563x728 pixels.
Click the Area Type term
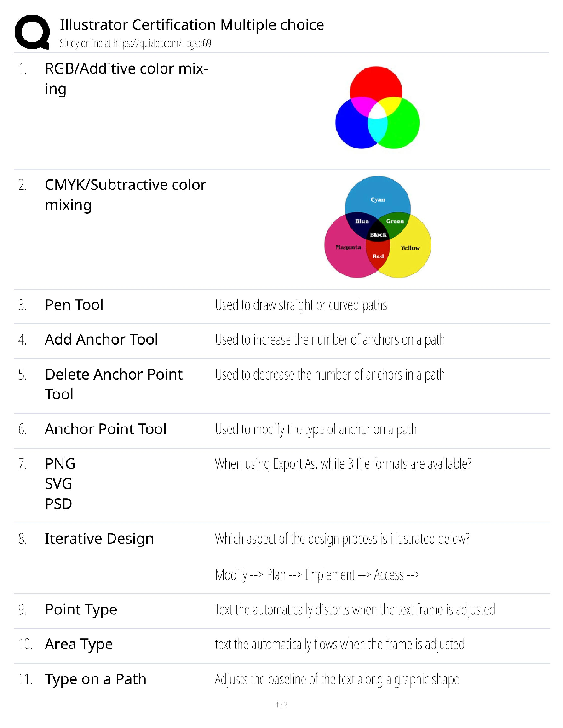coord(79,644)
